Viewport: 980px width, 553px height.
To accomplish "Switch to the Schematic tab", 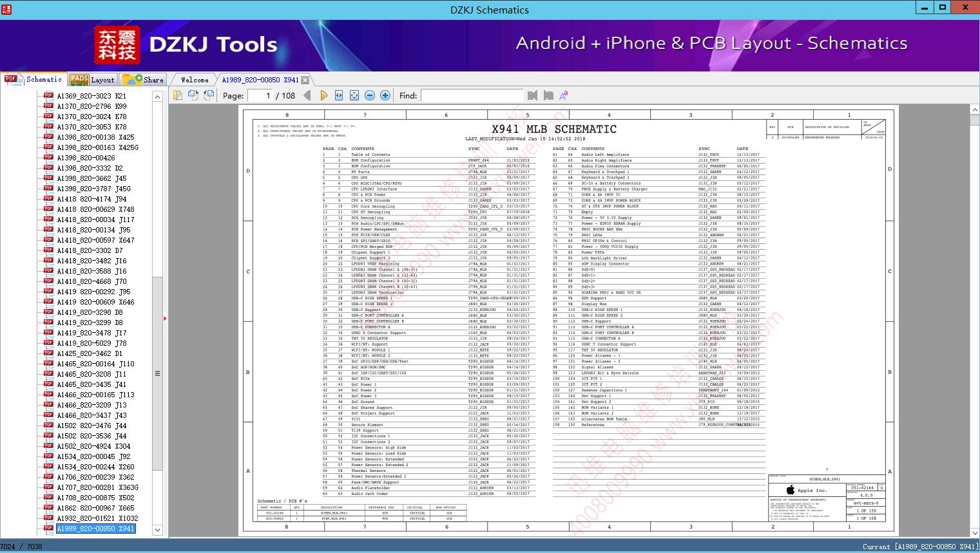I will coord(34,79).
